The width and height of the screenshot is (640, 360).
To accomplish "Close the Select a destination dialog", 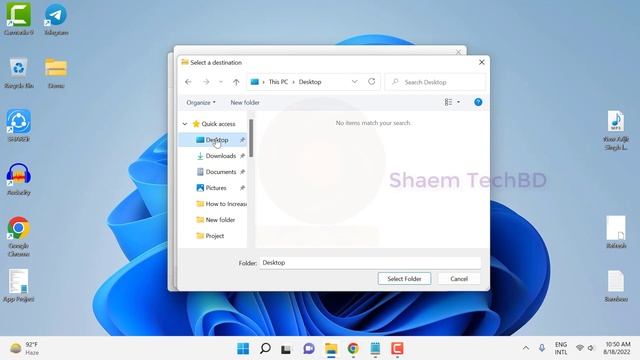I will pyautogui.click(x=482, y=62).
